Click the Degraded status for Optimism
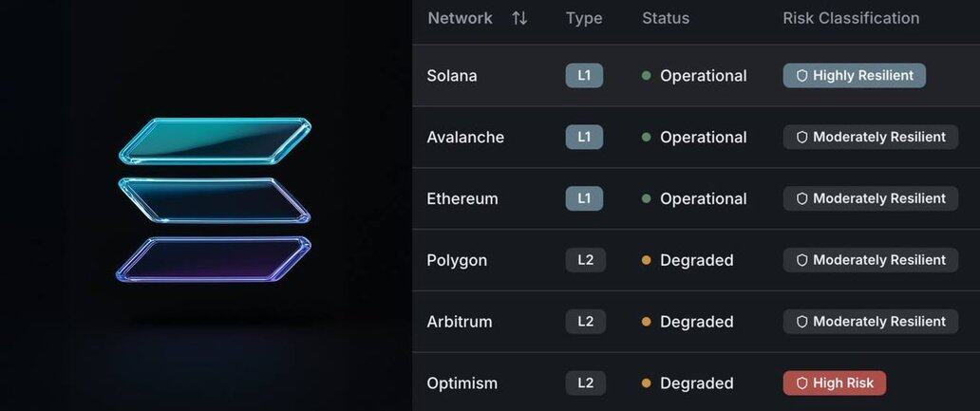The image size is (980, 411). [x=696, y=383]
